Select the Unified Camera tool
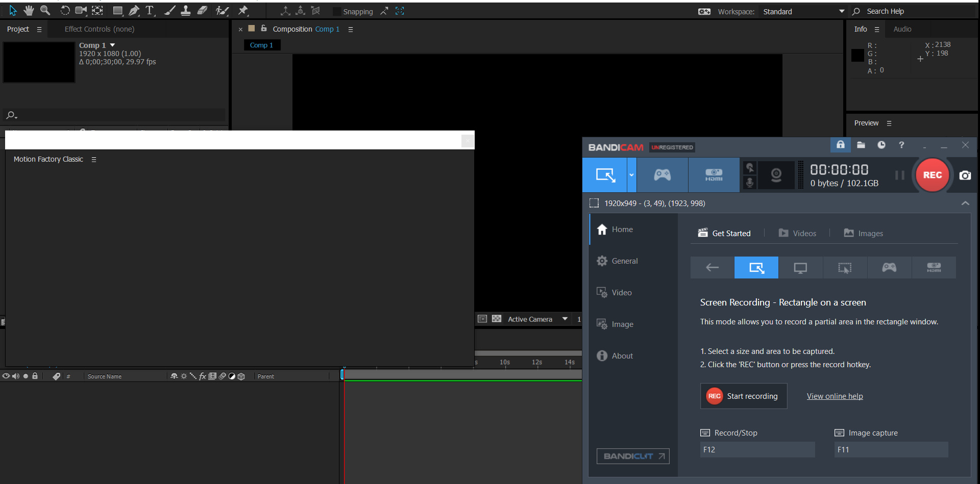 click(x=81, y=10)
